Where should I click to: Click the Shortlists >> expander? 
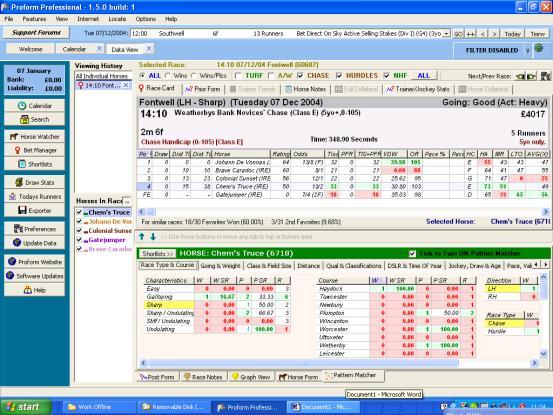[x=158, y=254]
